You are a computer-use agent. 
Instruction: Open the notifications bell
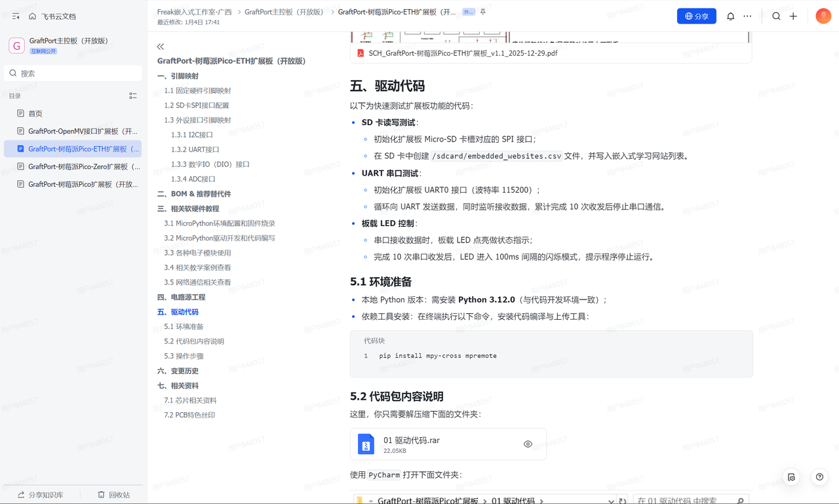pos(730,16)
